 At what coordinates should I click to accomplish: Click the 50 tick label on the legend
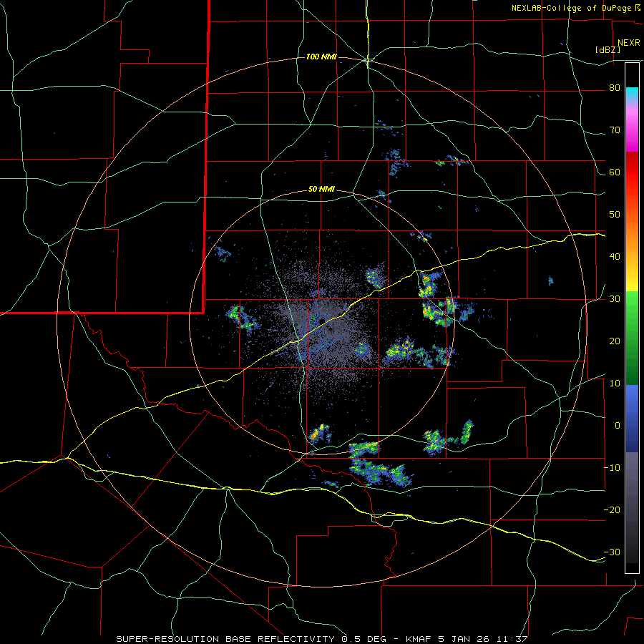(x=615, y=215)
